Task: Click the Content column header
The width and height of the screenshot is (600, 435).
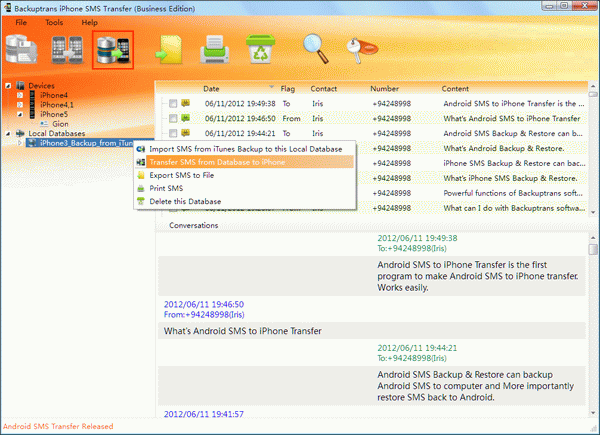Action: (x=455, y=89)
